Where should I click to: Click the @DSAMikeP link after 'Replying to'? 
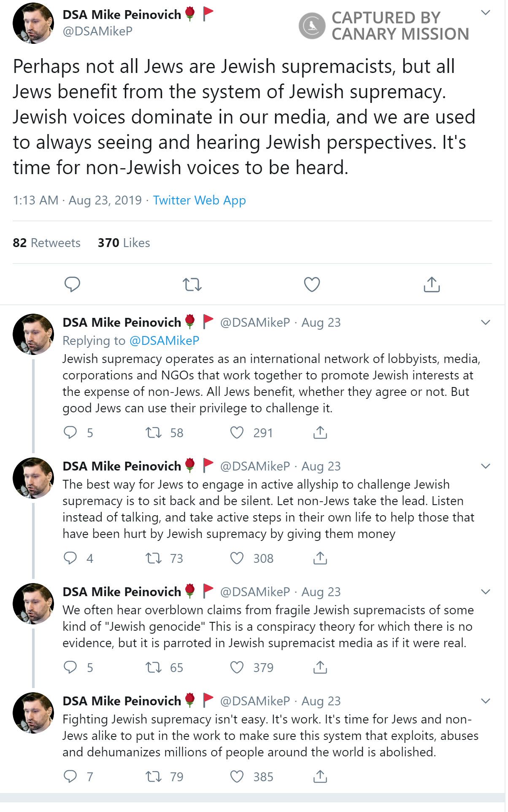click(x=164, y=341)
